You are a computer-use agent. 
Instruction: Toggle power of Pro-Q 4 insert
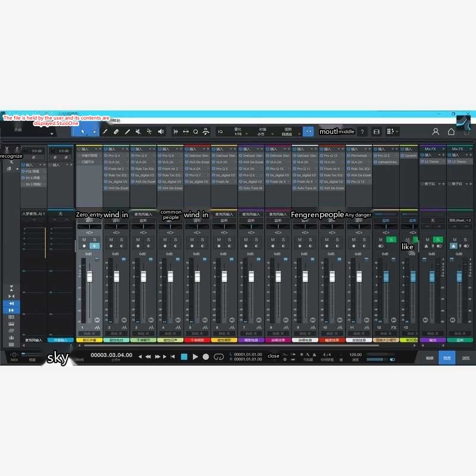[x=106, y=155]
